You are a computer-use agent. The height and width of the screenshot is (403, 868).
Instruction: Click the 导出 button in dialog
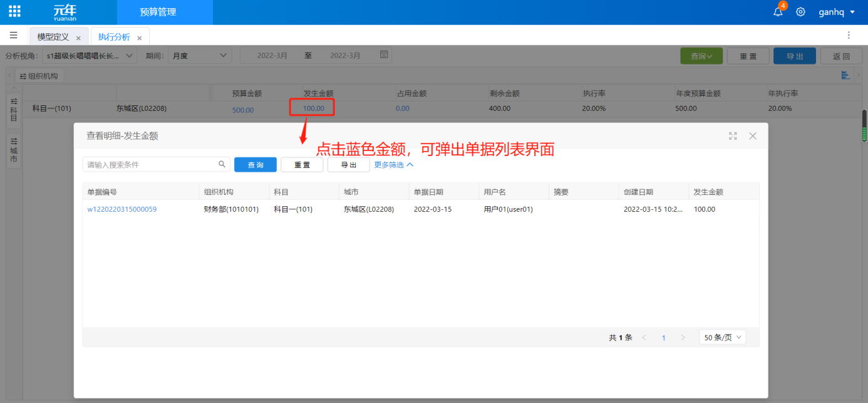pos(348,165)
